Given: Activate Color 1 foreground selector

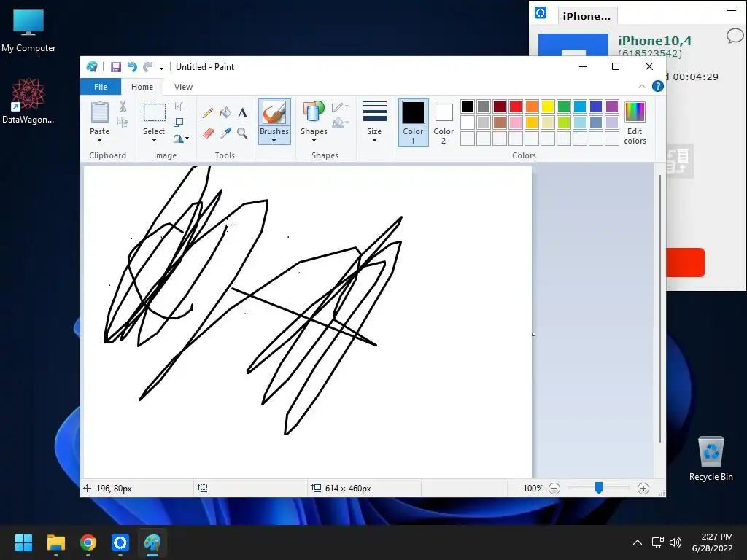Looking at the screenshot, I should 413,122.
